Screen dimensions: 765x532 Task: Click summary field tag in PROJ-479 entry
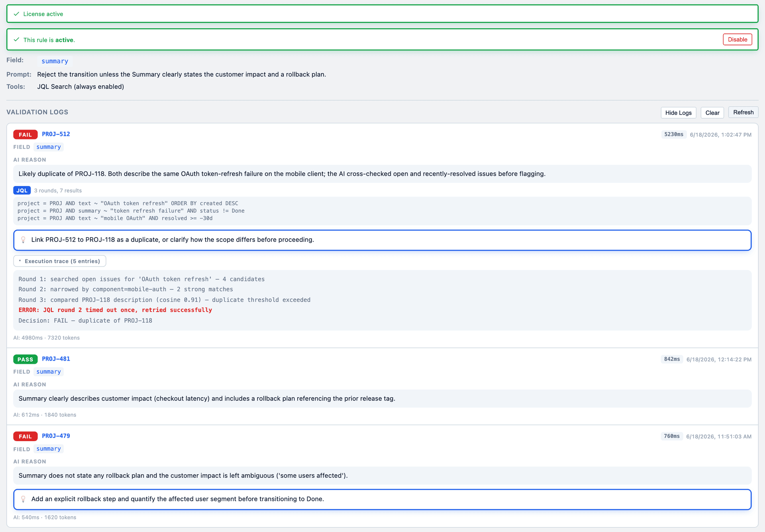point(49,449)
